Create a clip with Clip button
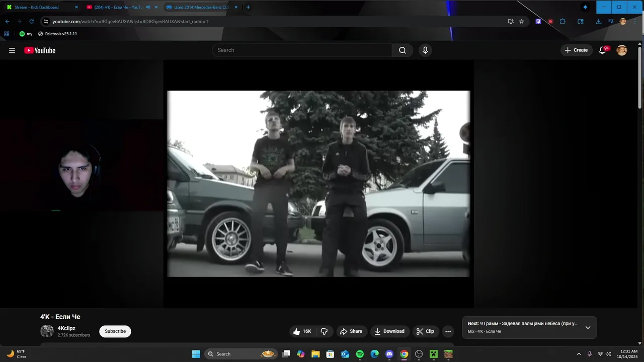Screen dimensions: 644x362 [425, 331]
